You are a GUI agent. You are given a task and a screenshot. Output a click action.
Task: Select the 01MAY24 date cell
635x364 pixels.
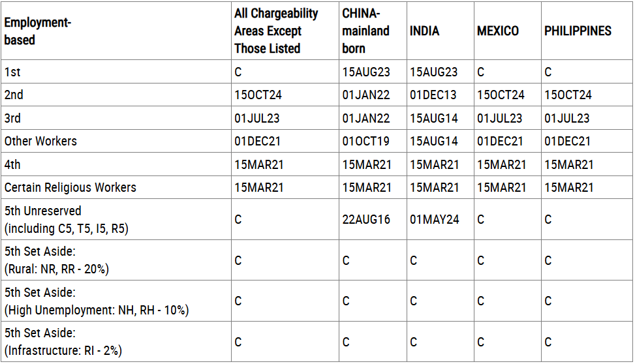[x=434, y=220]
